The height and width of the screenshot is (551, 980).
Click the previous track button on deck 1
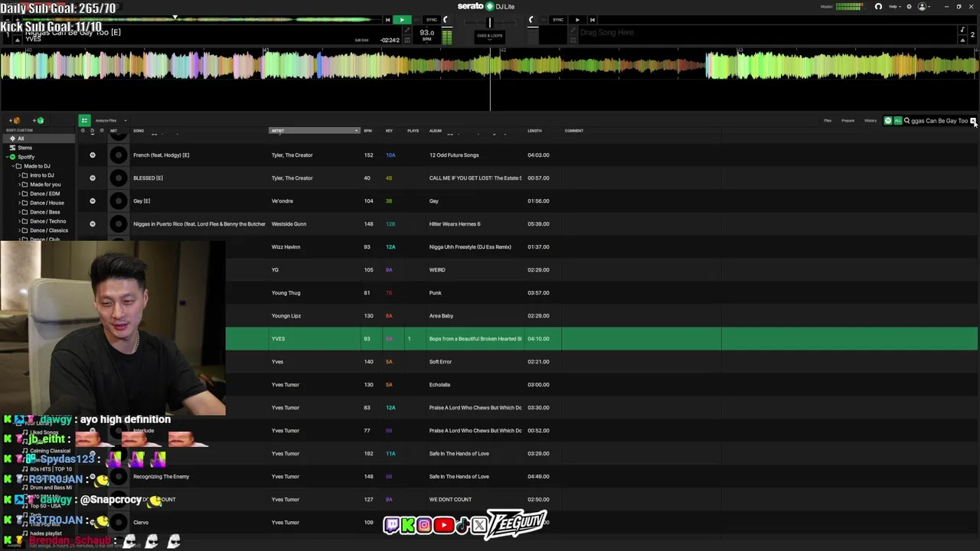point(387,20)
